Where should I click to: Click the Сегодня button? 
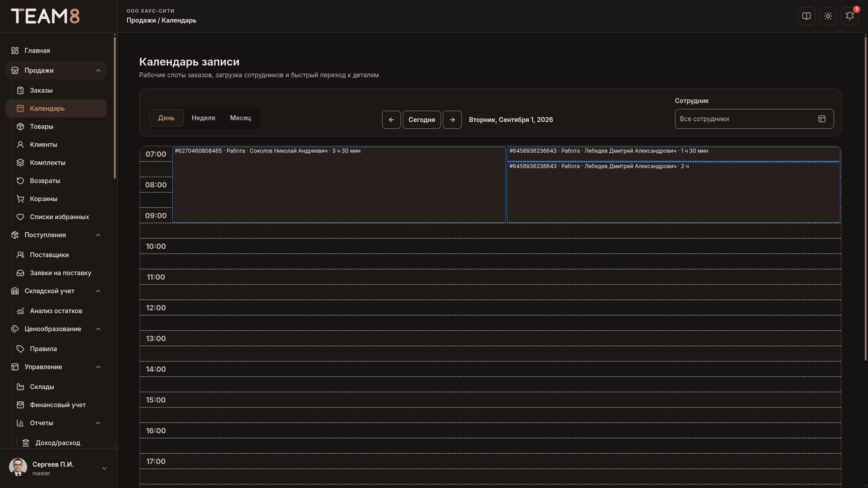[422, 119]
